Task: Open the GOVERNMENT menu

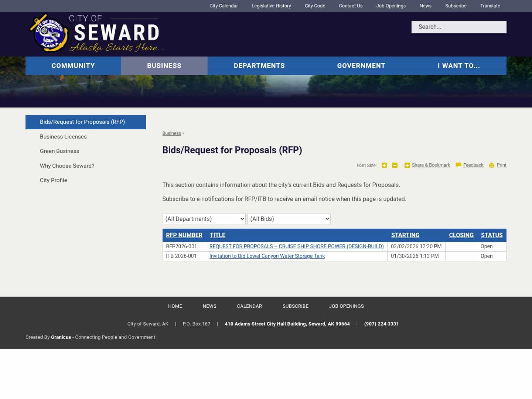Action: point(361,65)
